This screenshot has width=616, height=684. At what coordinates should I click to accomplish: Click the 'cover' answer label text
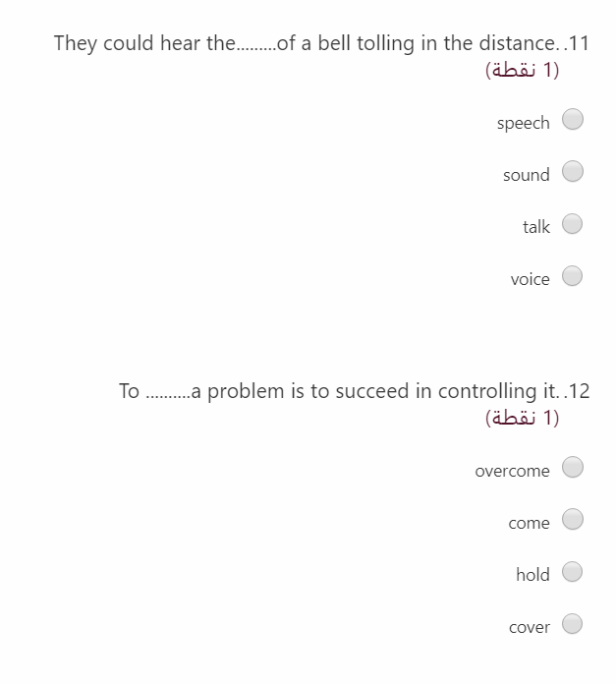530,627
